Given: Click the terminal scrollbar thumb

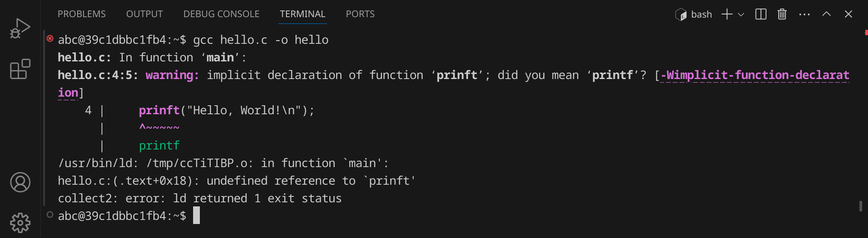Looking at the screenshot, I should click(861, 206).
